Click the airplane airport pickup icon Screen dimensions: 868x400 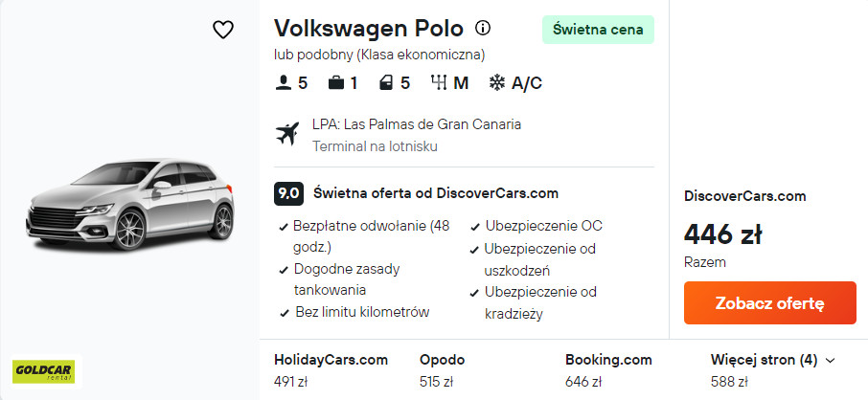coord(286,134)
